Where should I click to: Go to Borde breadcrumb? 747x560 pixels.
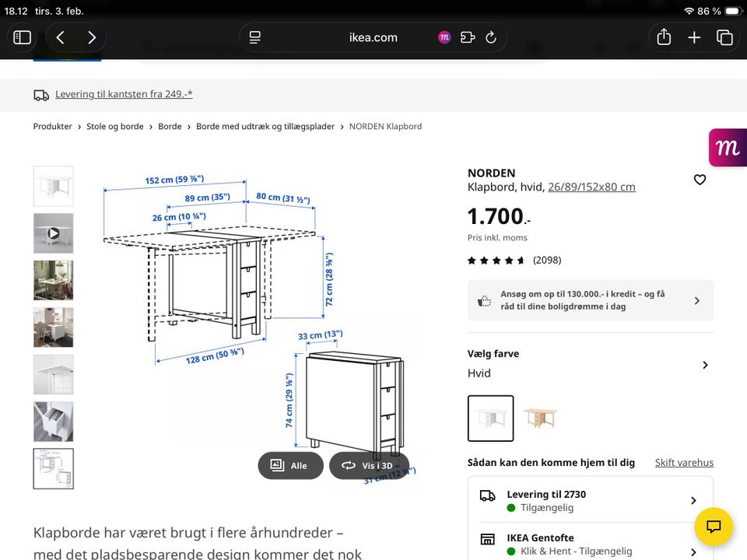tap(170, 126)
